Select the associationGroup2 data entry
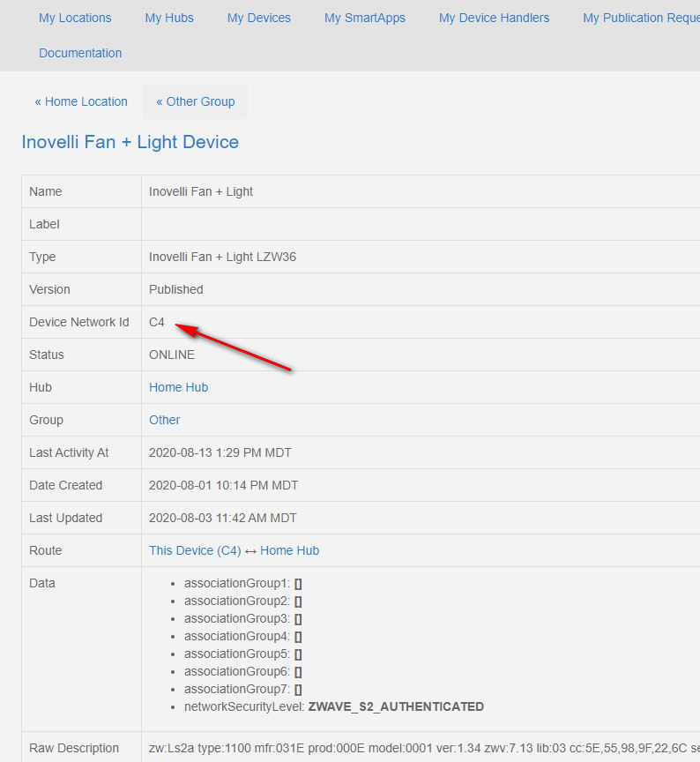 243,601
